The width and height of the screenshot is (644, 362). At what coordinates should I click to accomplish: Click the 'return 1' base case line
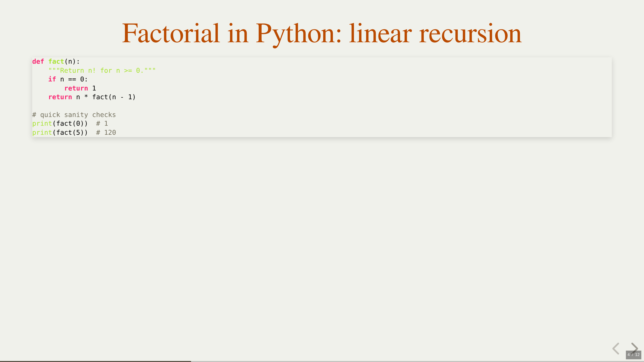pyautogui.click(x=80, y=88)
